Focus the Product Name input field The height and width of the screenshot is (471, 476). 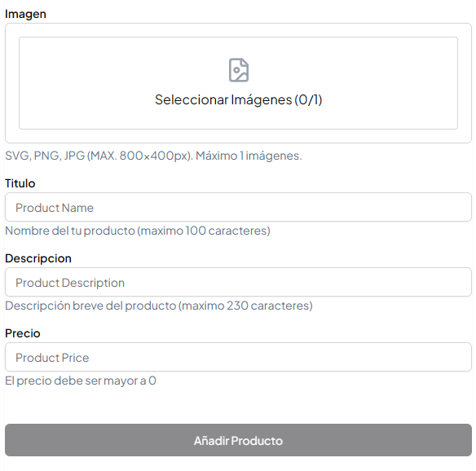click(x=238, y=207)
